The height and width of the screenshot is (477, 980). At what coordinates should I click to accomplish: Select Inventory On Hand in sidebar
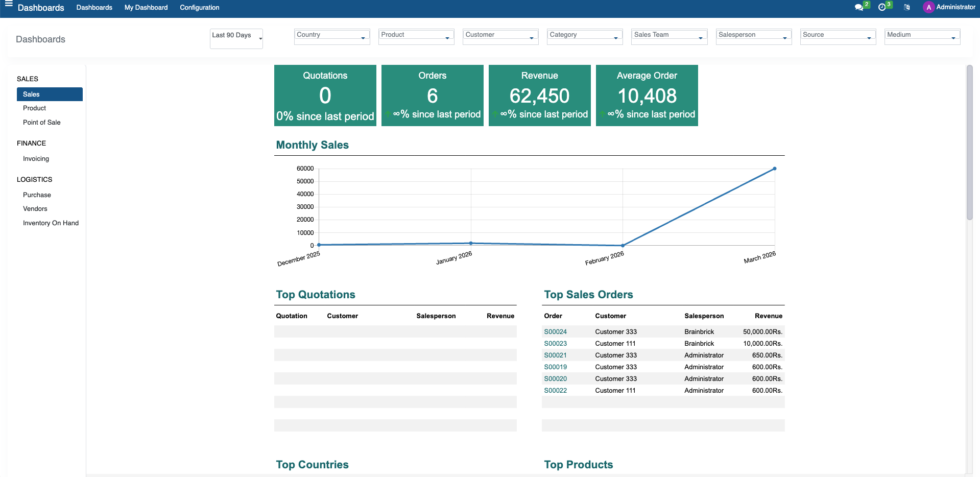pyautogui.click(x=51, y=223)
